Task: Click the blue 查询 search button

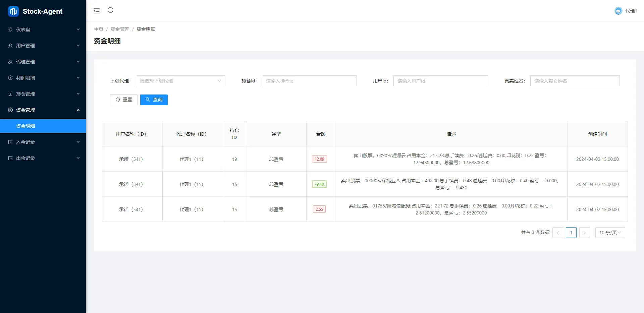Action: [154, 100]
